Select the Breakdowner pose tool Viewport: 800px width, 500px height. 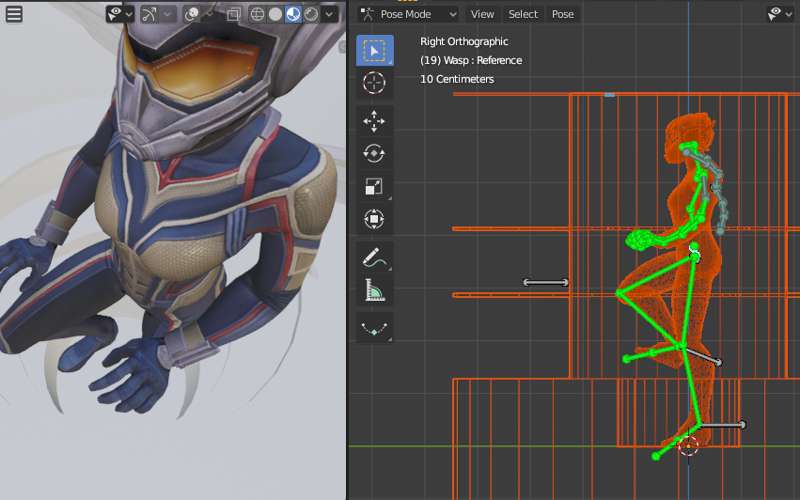click(x=374, y=328)
